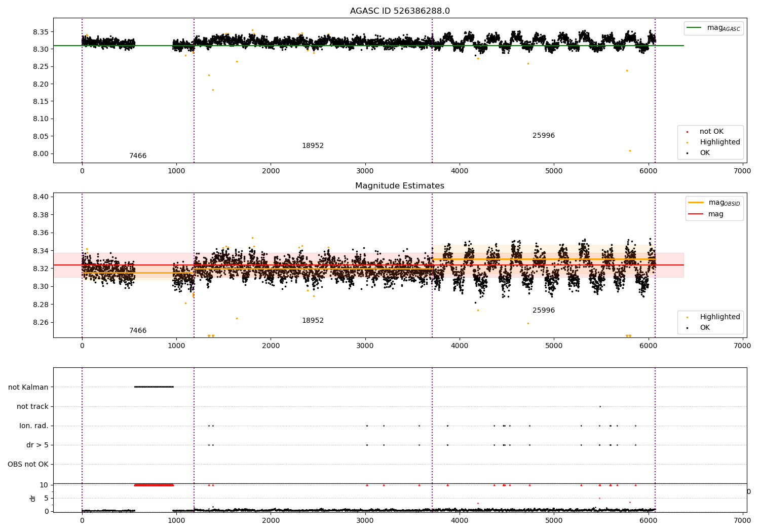Click '18952' label in Magnitude Estimates plot
The height and width of the screenshot is (532, 760).
[313, 321]
